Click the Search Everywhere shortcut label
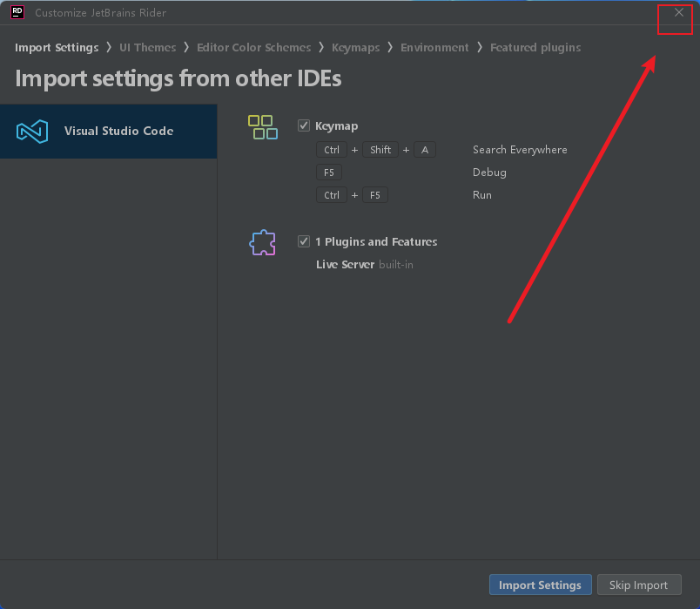 pyautogui.click(x=520, y=150)
